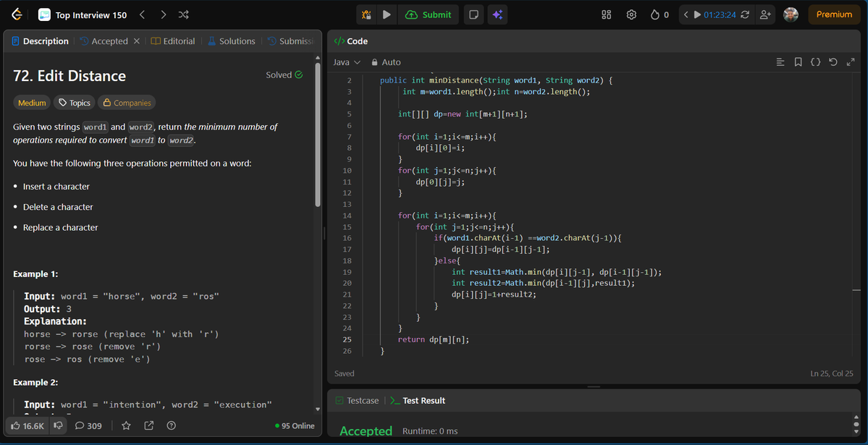Pick a random problem with shuffle icon
Screen dimensions: 868x445
[x=183, y=15]
